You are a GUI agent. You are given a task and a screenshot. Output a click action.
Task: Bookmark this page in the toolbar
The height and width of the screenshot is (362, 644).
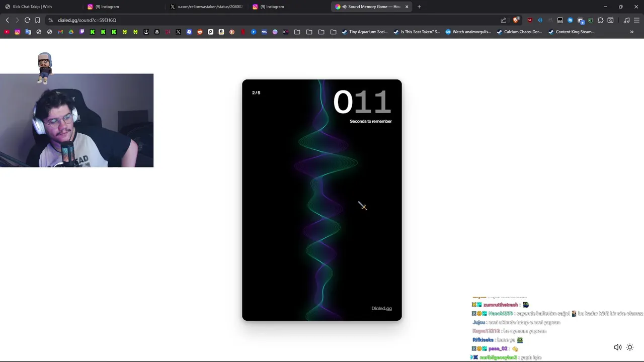37,20
